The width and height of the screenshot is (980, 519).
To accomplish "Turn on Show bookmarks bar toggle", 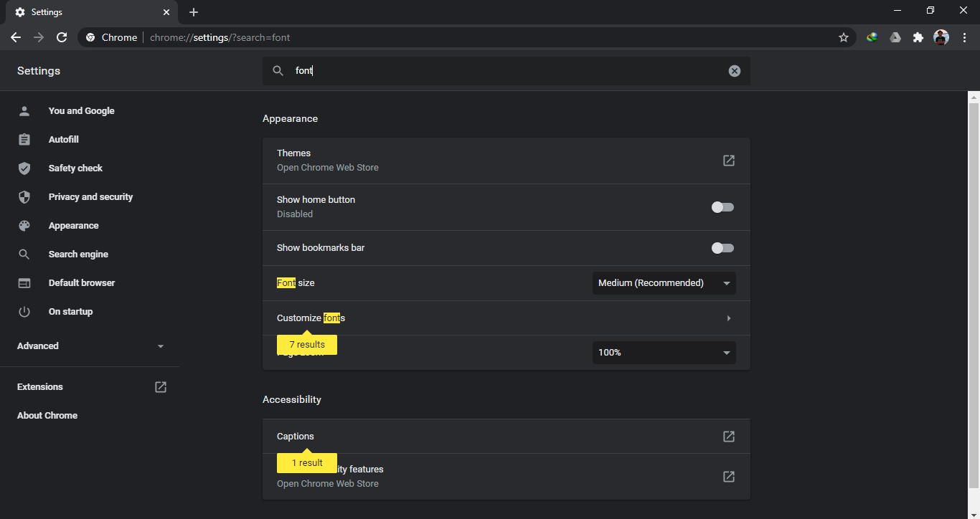I will point(722,248).
